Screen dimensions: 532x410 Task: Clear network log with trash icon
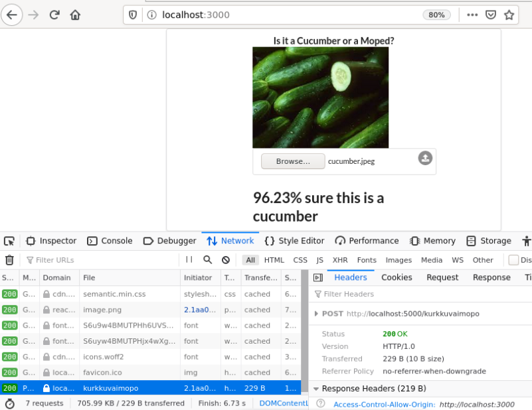9,260
